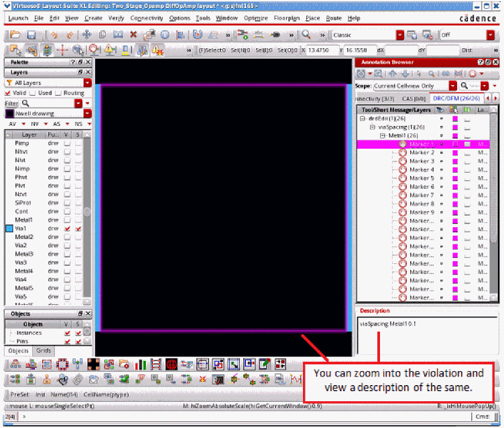Image resolution: width=504 pixels, height=428 pixels.
Task: Select Marker 5 in the annotation list
Action: point(422,178)
